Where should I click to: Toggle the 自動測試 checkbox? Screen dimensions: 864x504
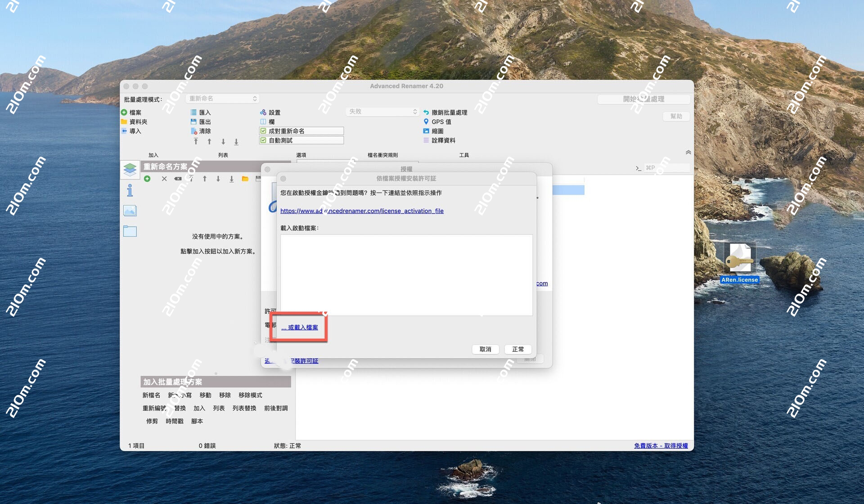pyautogui.click(x=263, y=140)
